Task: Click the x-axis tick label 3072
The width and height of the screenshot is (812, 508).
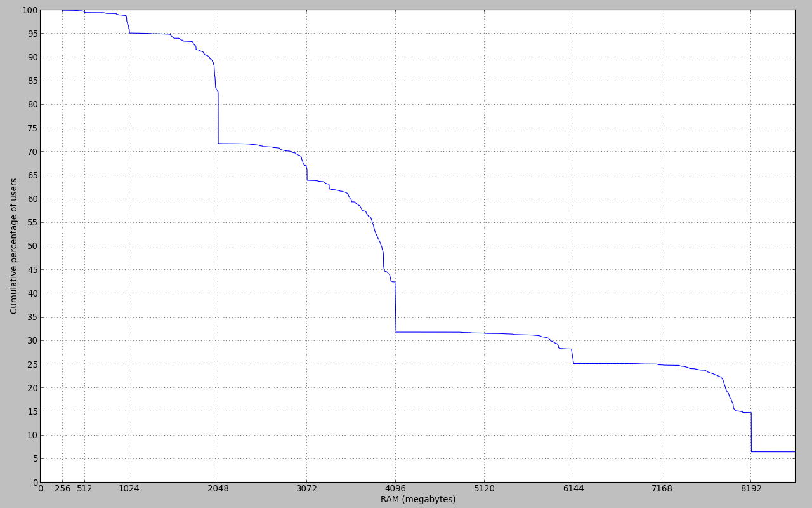Action: pos(306,489)
